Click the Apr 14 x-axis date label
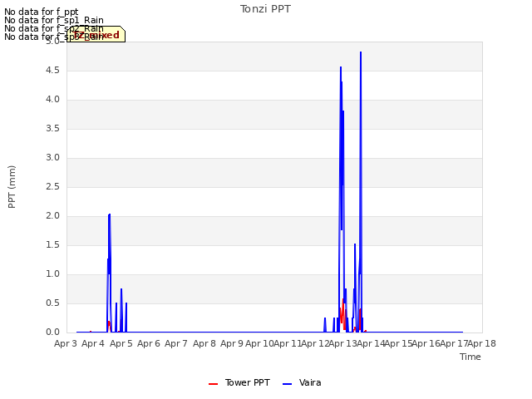532x399 pixels. click(371, 343)
